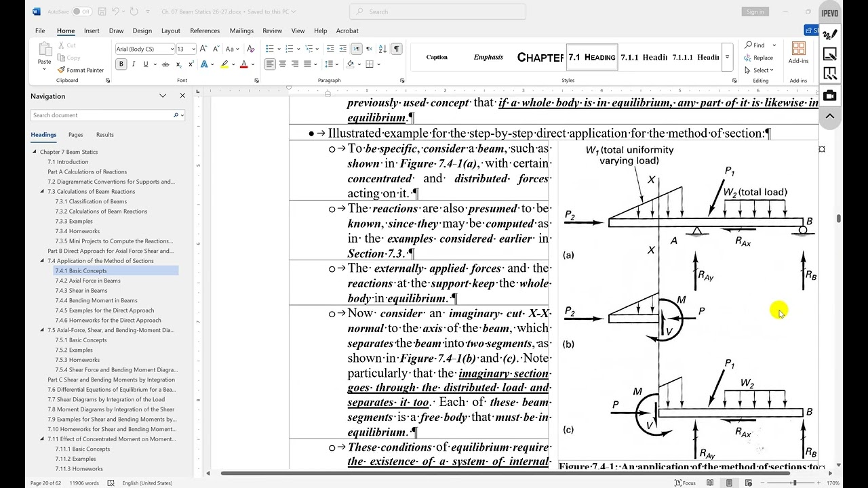Screen dimensions: 868x488
Task: Click the Search document field
Action: coord(108,115)
